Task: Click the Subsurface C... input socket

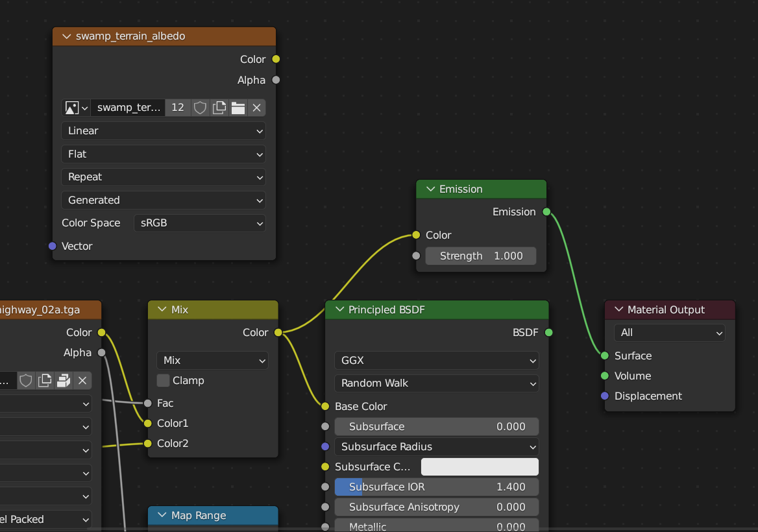Action: pos(325,466)
